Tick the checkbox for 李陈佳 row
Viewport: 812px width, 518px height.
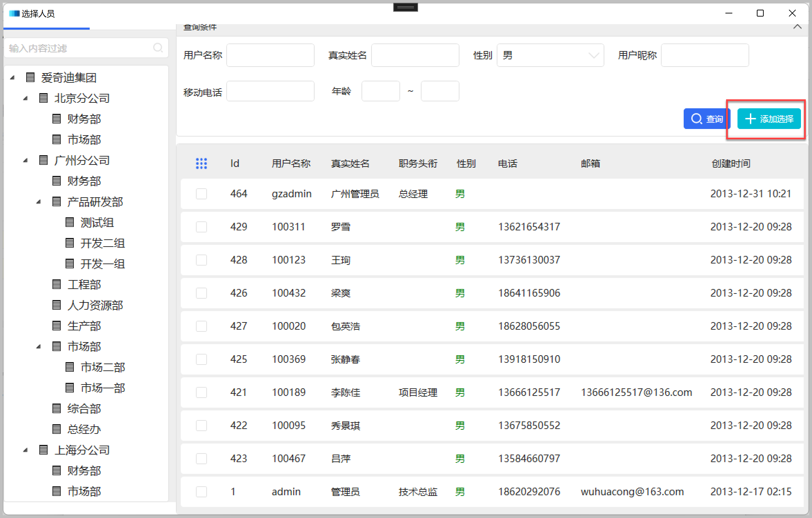tap(201, 392)
